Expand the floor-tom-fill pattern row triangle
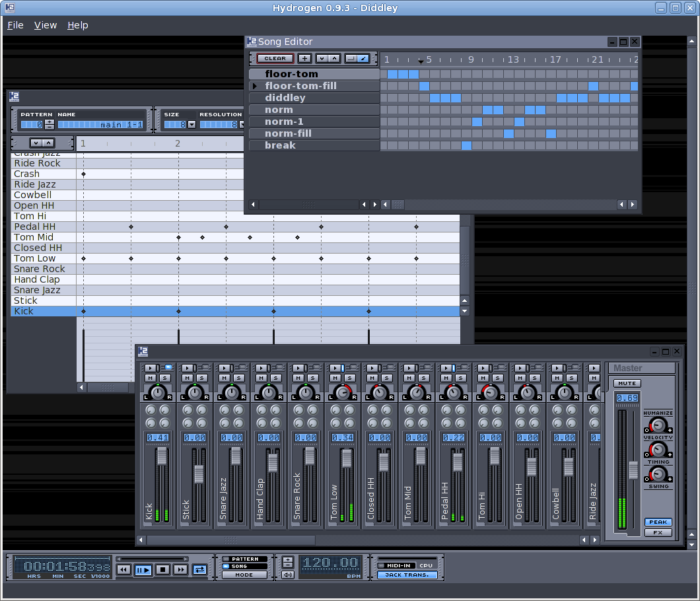 tap(254, 86)
